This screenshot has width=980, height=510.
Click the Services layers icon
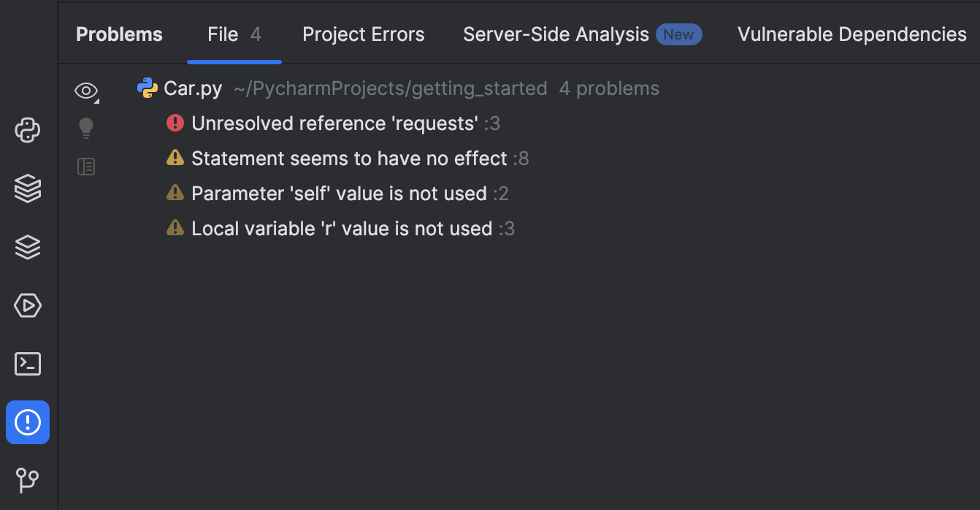pyautogui.click(x=28, y=248)
